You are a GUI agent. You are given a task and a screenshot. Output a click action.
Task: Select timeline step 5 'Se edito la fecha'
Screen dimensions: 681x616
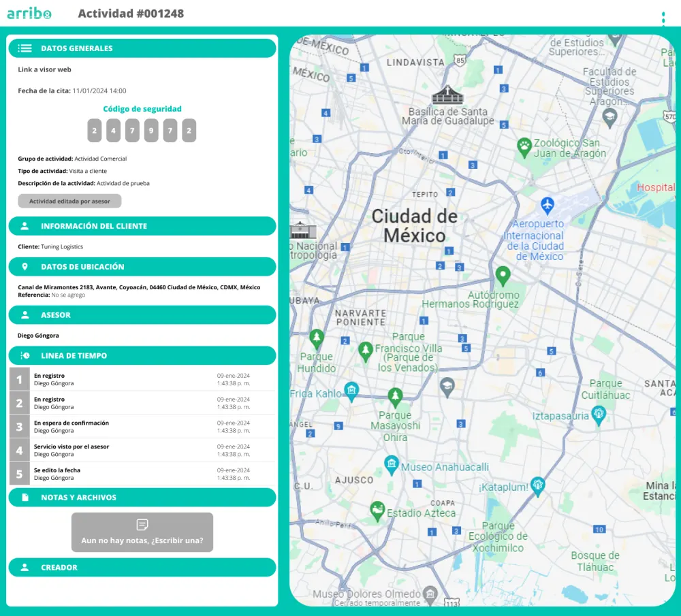click(142, 474)
